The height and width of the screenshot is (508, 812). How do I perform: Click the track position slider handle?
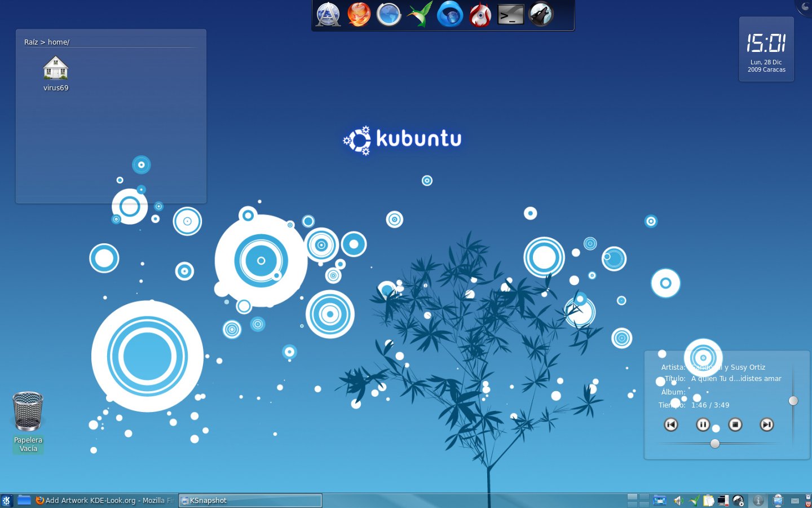[715, 444]
